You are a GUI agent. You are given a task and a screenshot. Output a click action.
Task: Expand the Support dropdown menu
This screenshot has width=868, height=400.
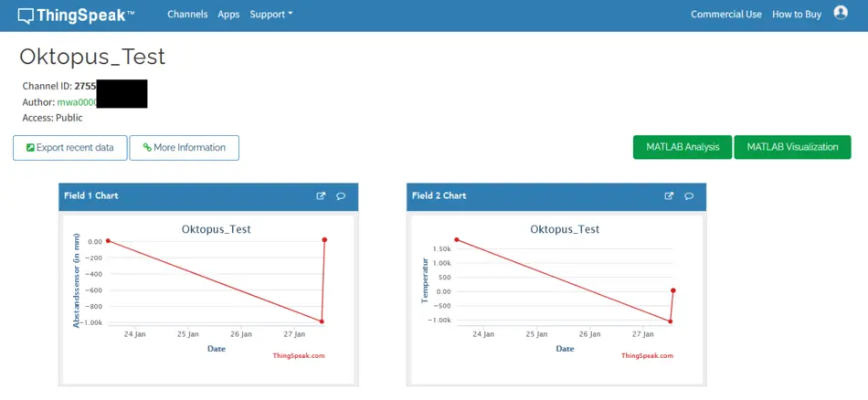point(270,15)
